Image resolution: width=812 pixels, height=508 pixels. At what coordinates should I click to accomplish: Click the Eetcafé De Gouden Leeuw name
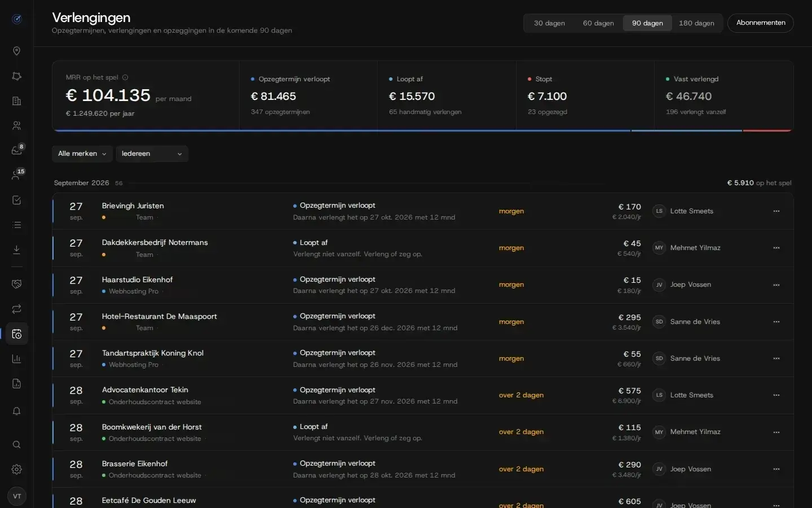pyautogui.click(x=149, y=501)
